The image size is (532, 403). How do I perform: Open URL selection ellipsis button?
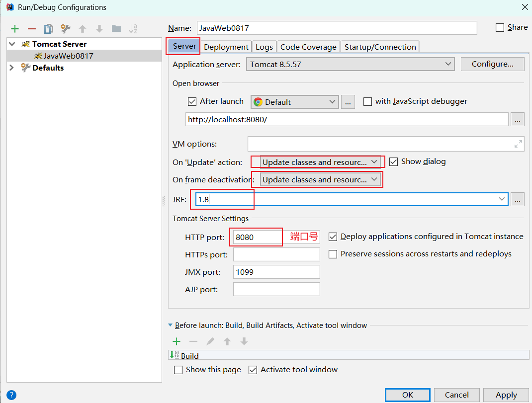pyautogui.click(x=518, y=120)
